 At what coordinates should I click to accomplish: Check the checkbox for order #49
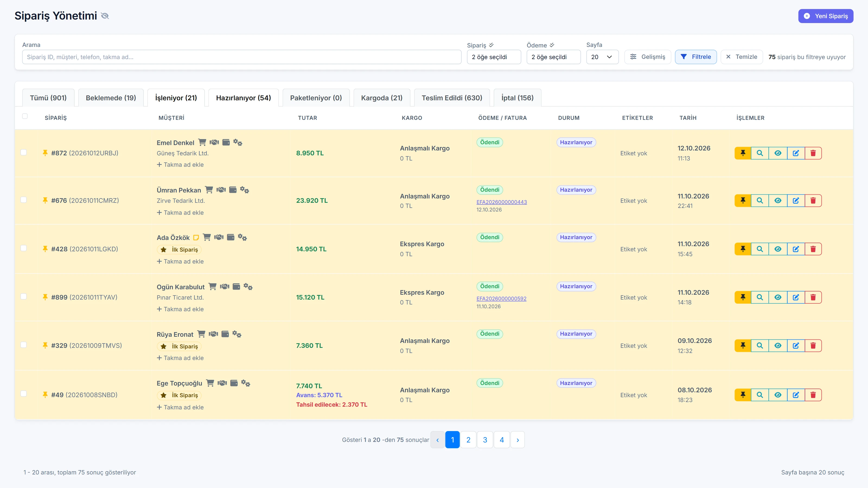point(24,394)
